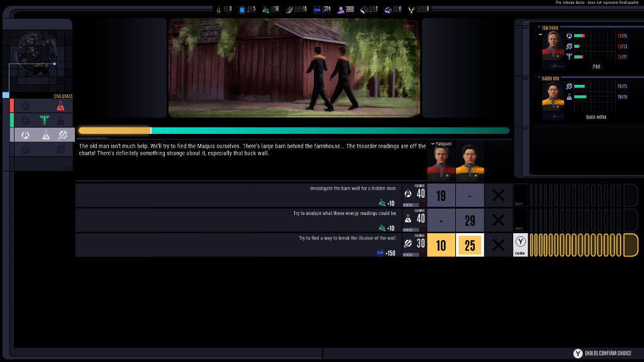Click the yellow-teal success probability bar

click(x=294, y=131)
